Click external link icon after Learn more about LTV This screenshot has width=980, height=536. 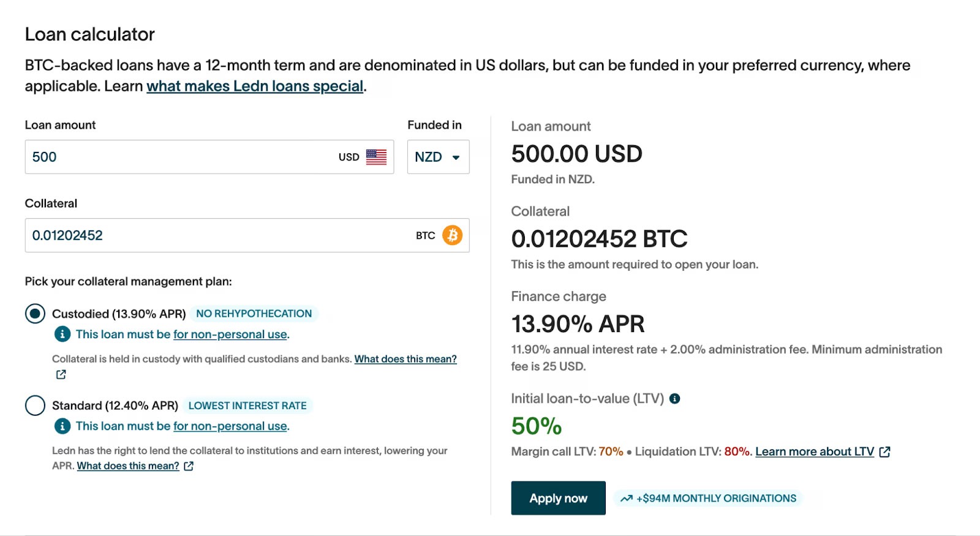coord(884,452)
